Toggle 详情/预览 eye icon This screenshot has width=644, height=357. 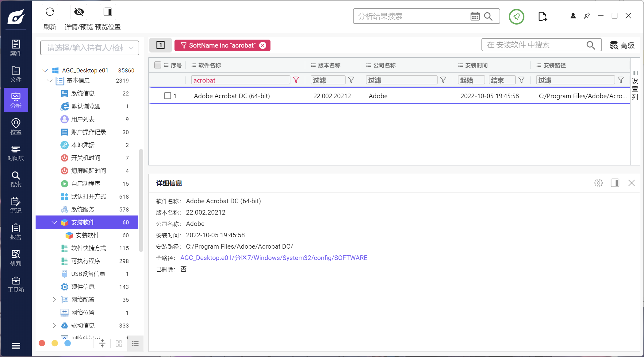pyautogui.click(x=79, y=12)
